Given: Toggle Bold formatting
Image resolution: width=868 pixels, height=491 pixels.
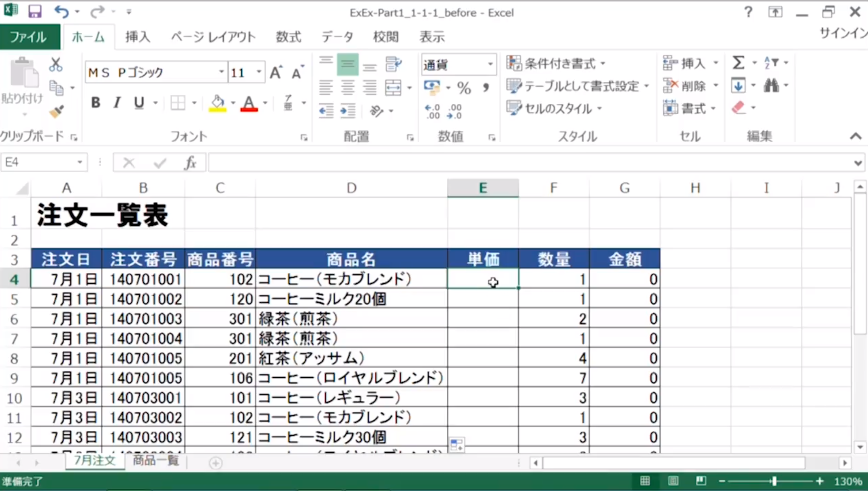Looking at the screenshot, I should 96,102.
